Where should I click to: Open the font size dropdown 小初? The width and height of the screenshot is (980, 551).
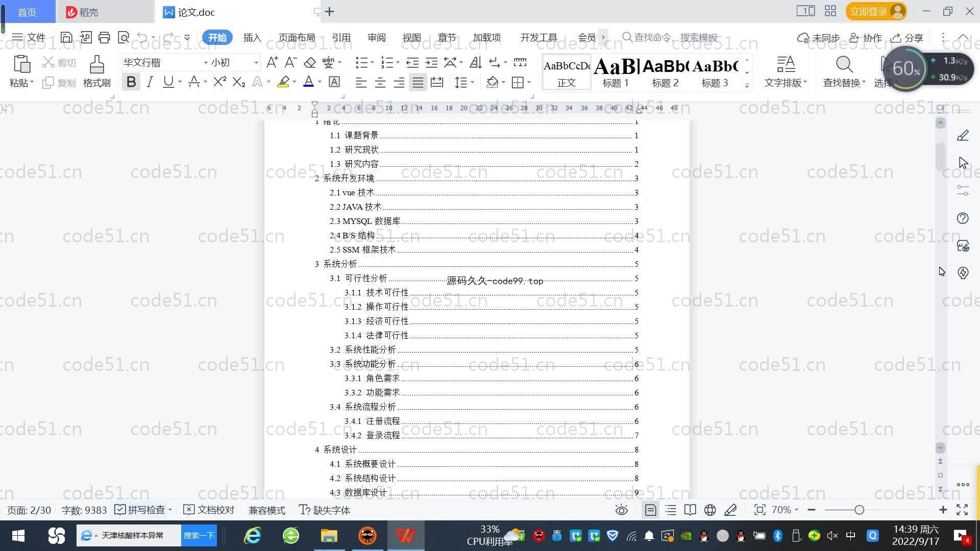pyautogui.click(x=256, y=62)
